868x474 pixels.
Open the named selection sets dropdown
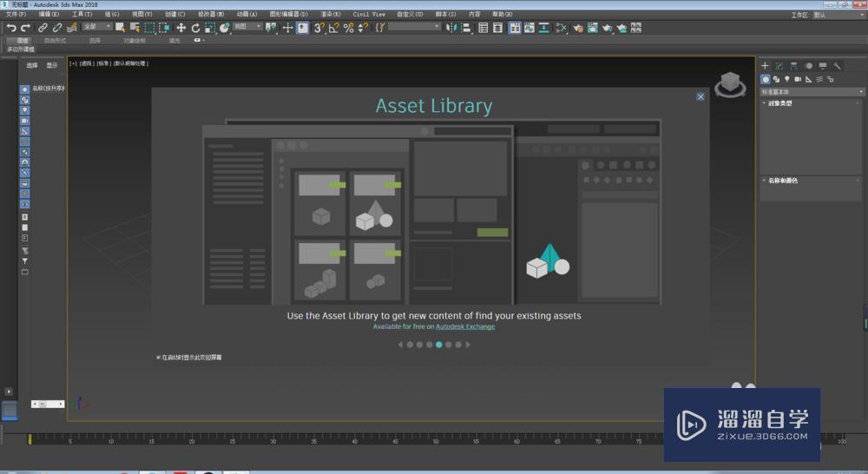414,27
